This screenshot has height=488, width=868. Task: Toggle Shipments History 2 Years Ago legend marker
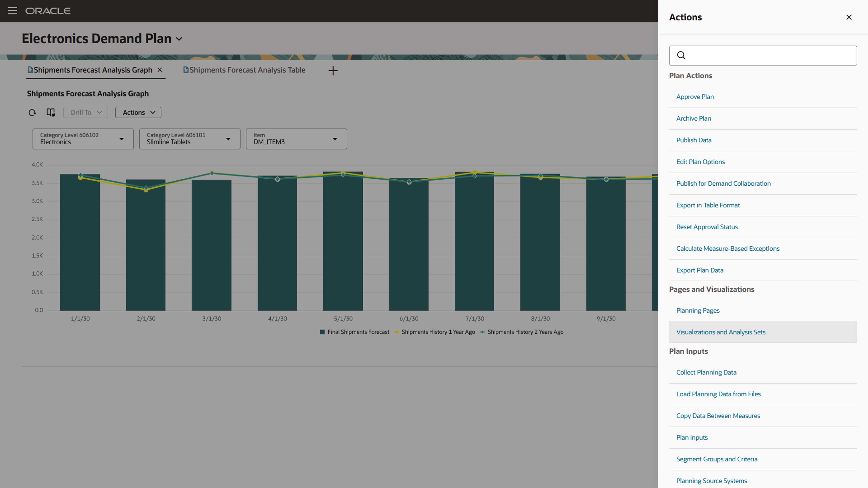482,332
